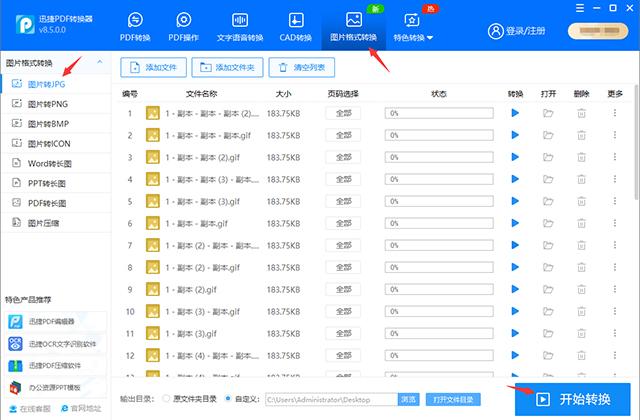640x420 pixels.
Task: Open 全部 page selection for row 7
Action: coord(343,245)
